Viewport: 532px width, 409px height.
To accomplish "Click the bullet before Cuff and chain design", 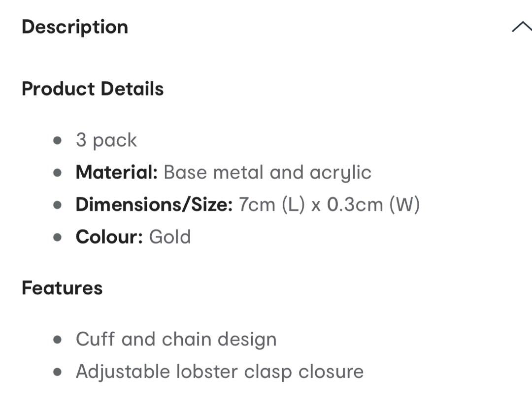I will [58, 340].
